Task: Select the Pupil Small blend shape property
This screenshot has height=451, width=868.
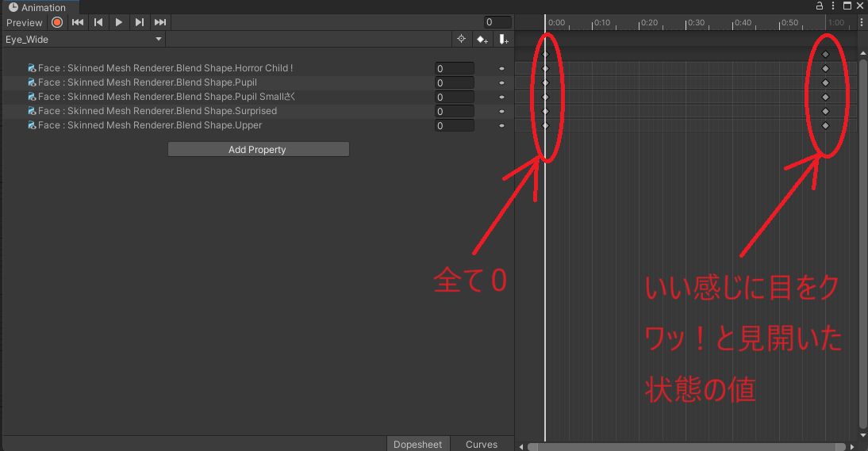Action: coord(167,97)
